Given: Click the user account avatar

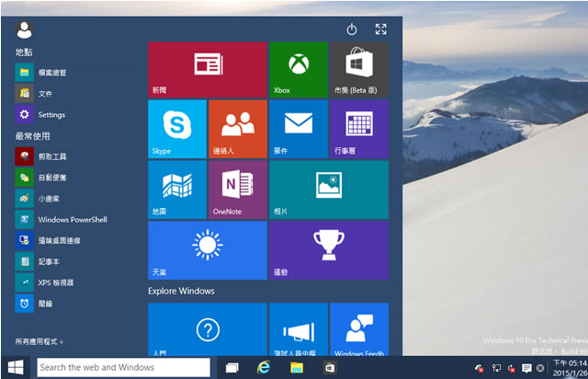Looking at the screenshot, I should tap(25, 29).
